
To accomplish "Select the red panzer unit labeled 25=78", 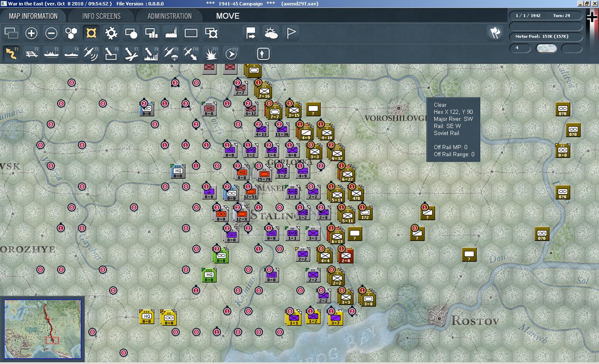I will coord(264,173).
